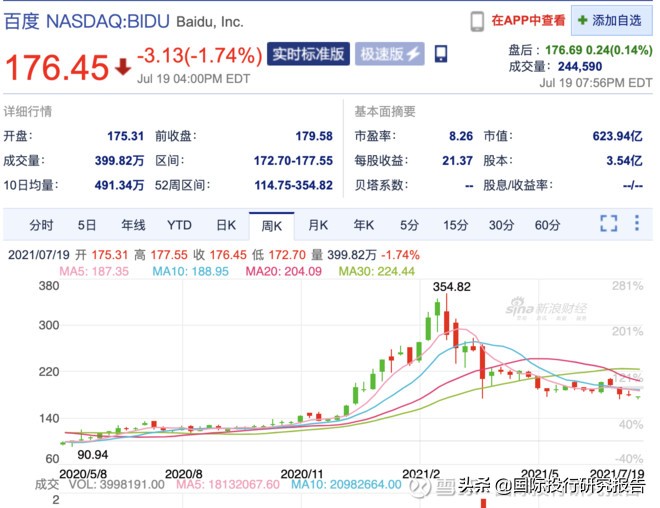Select the 实时标准版 mode button
Screen dimensions: 660x508
tap(308, 54)
